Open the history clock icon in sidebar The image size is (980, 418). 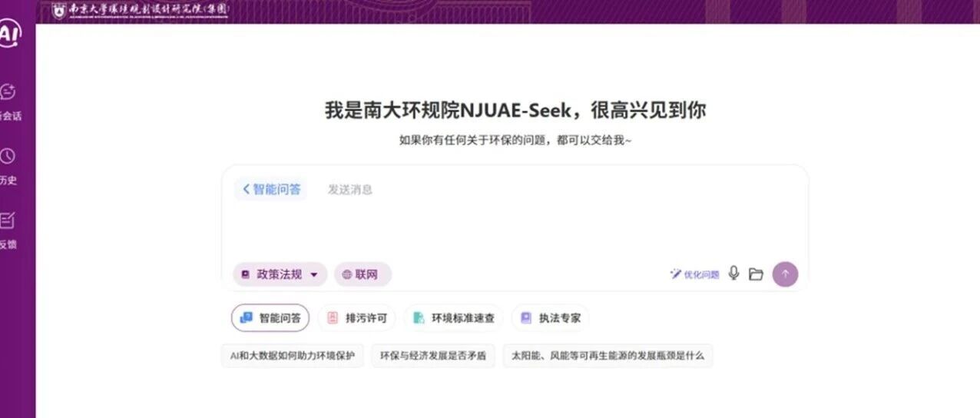7,156
